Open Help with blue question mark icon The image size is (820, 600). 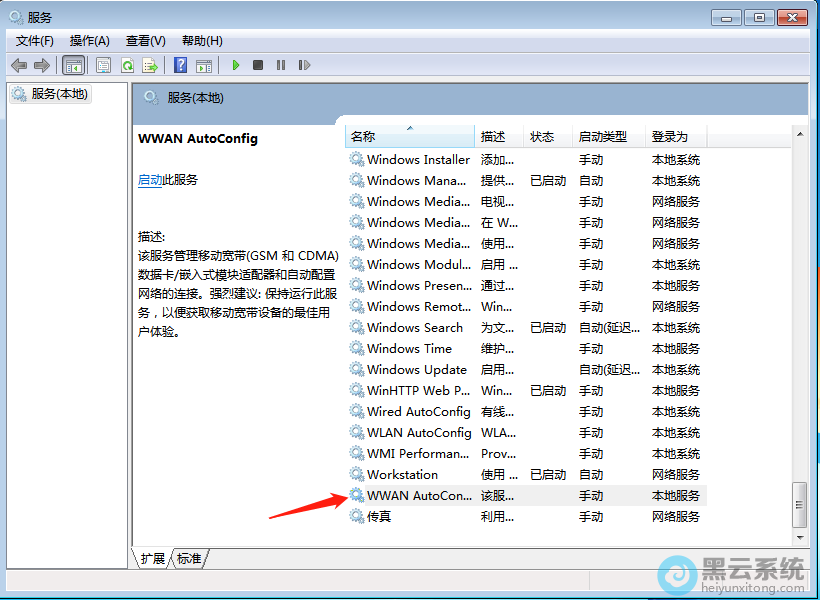(180, 65)
